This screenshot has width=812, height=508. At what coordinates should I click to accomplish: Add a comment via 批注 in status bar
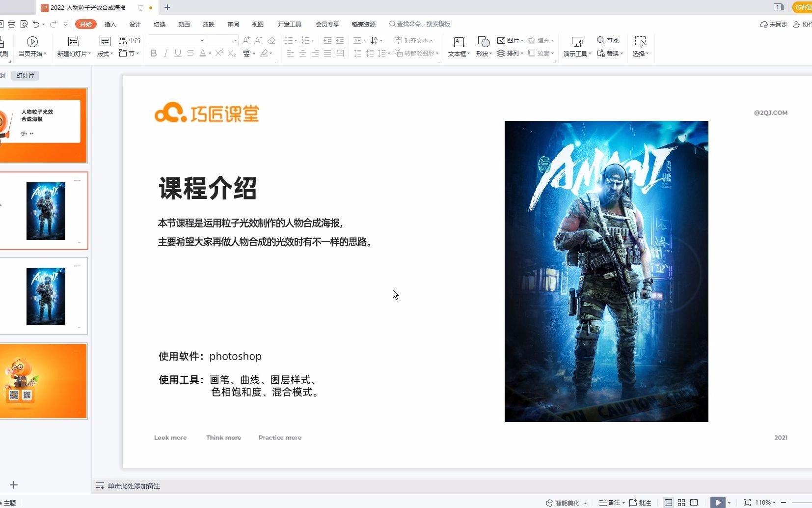coord(640,503)
